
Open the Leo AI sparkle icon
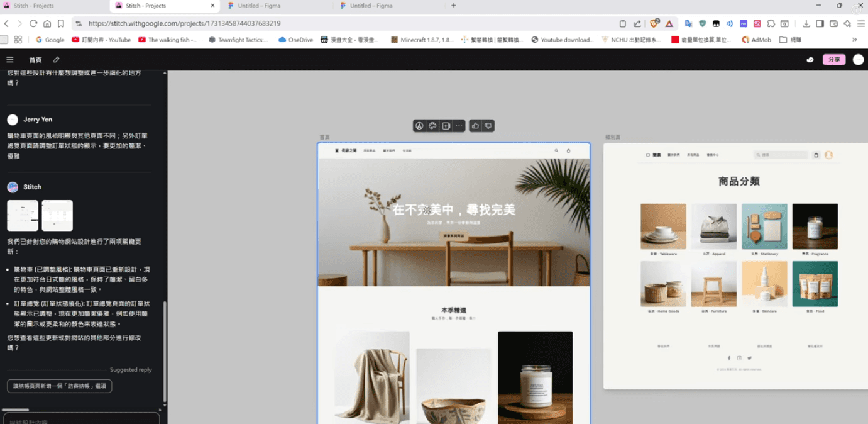tap(847, 24)
